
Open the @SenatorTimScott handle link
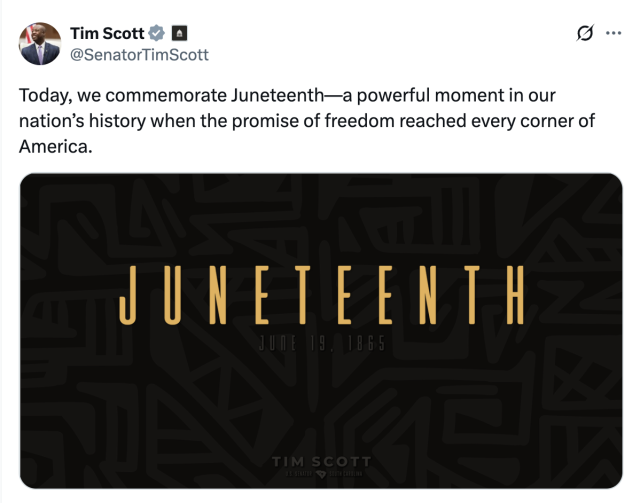(139, 55)
